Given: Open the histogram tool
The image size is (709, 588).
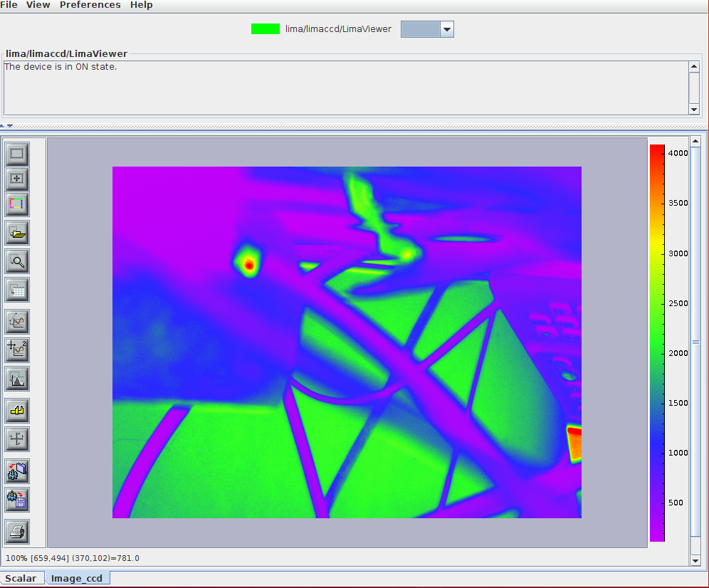Looking at the screenshot, I should [x=17, y=379].
